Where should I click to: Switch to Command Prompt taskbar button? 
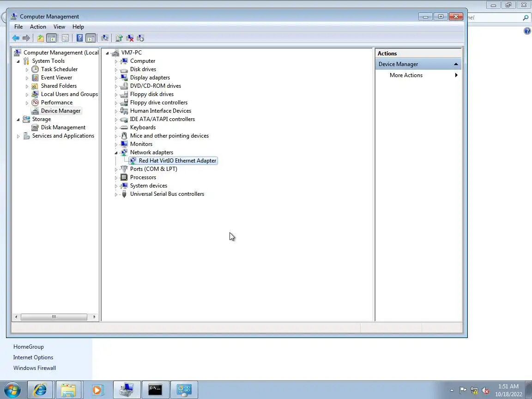click(x=155, y=390)
